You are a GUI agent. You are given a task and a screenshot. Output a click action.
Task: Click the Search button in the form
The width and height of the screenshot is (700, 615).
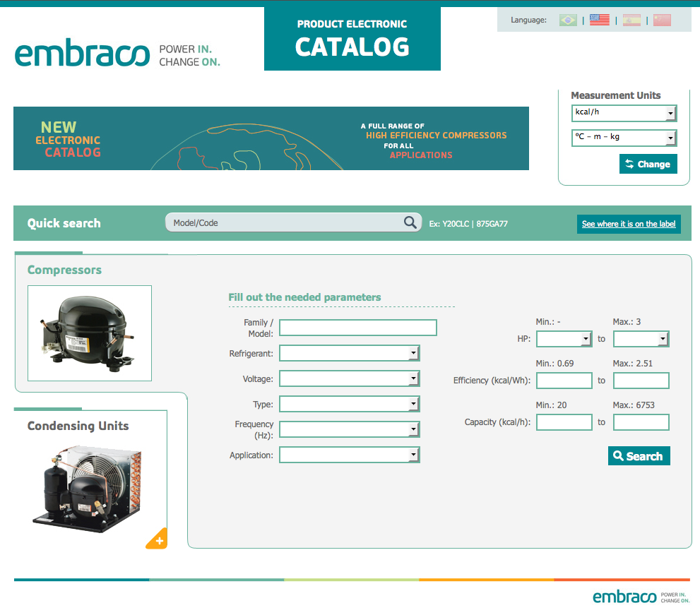639,456
